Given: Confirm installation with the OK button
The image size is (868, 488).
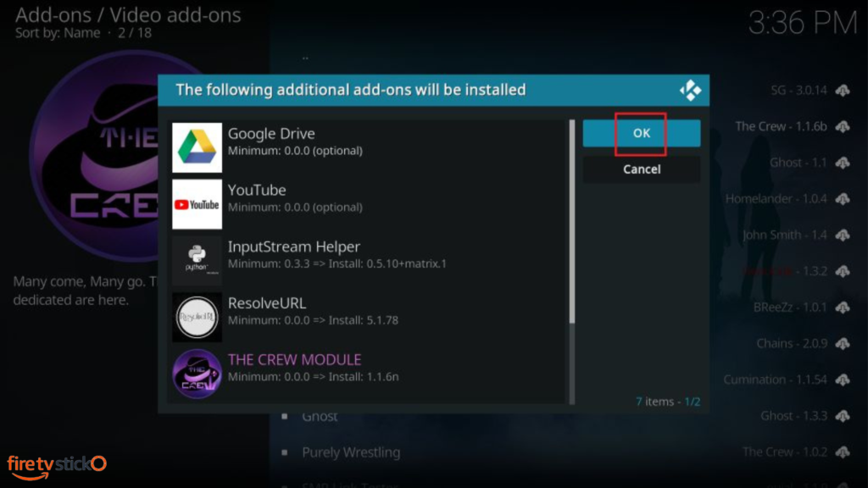Looking at the screenshot, I should 641,133.
